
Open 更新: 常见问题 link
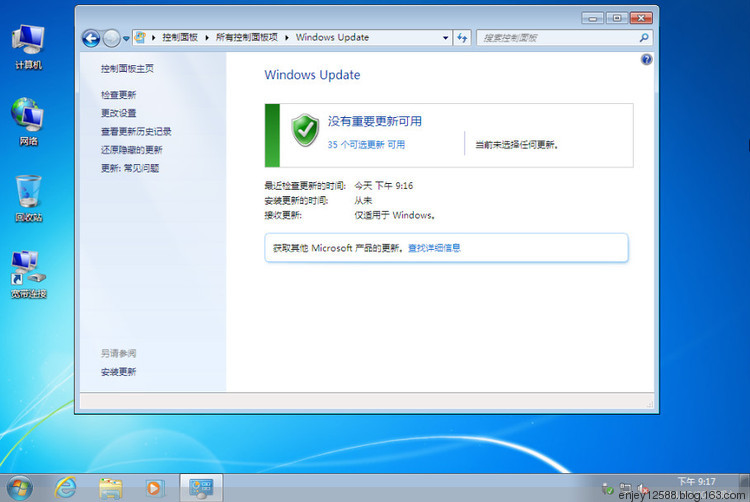click(x=130, y=168)
